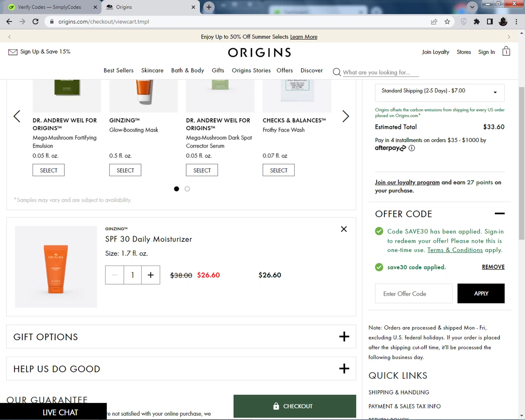Expand the Gift Options section
525x420 pixels.
344,337
